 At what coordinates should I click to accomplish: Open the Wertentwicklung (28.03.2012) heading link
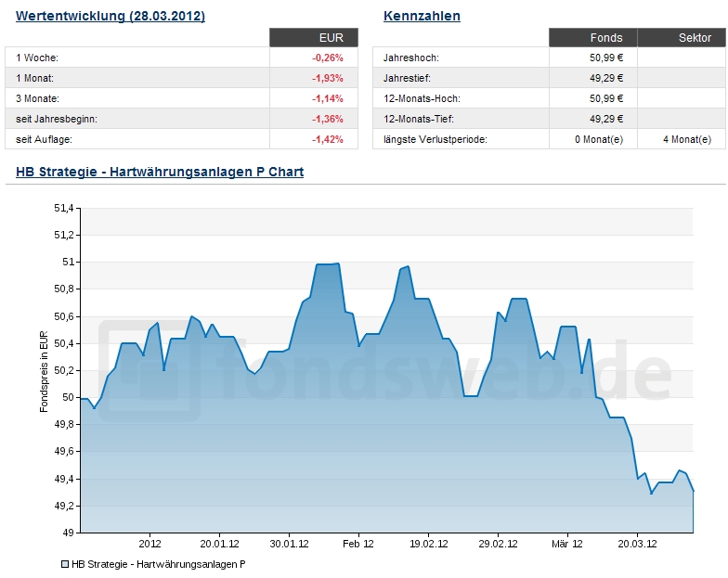coord(110,16)
